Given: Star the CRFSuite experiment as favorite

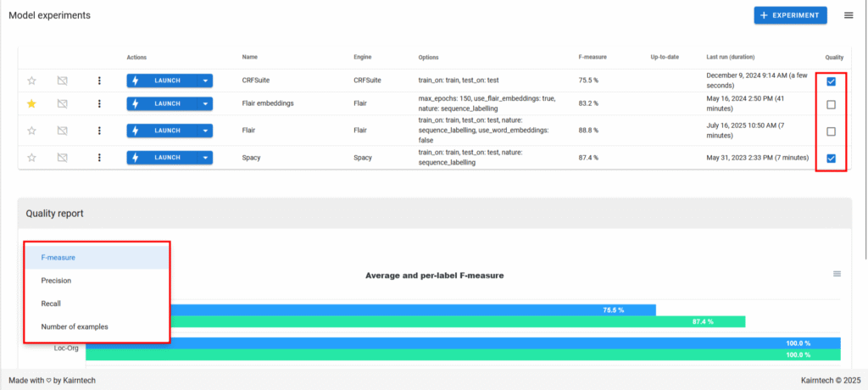Looking at the screenshot, I should click(x=31, y=81).
